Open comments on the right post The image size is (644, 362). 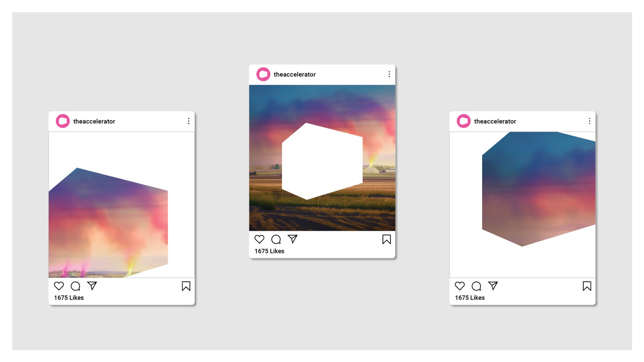(476, 286)
